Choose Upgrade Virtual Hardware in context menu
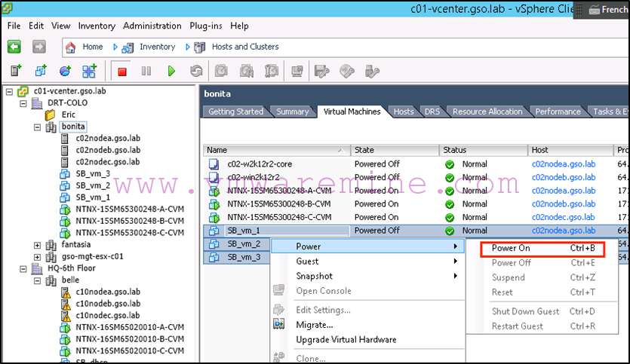630x364 pixels. 346,340
